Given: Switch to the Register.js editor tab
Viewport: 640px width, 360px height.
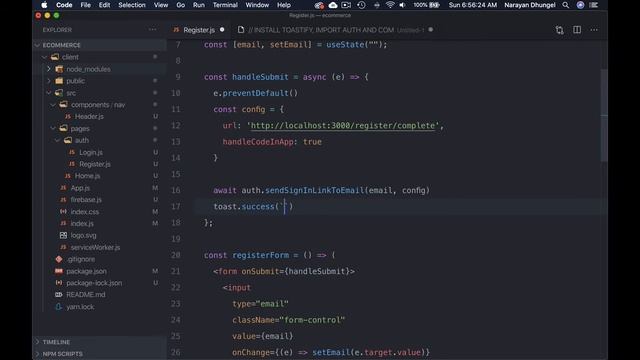Looking at the screenshot, I should [199, 30].
